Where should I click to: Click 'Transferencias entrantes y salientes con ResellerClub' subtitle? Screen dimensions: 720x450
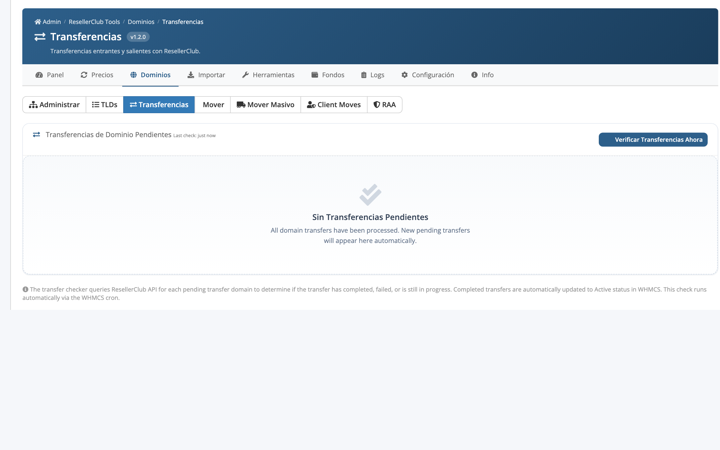coord(125,51)
